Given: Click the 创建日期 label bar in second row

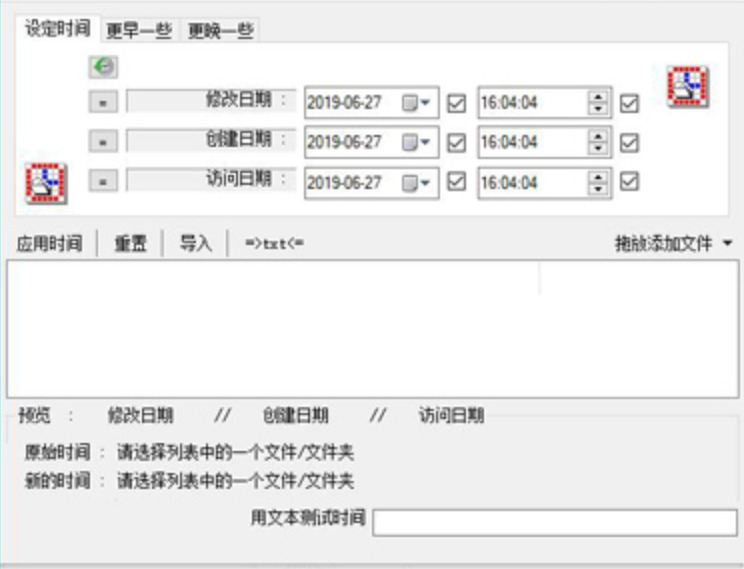Looking at the screenshot, I should pos(211,140).
